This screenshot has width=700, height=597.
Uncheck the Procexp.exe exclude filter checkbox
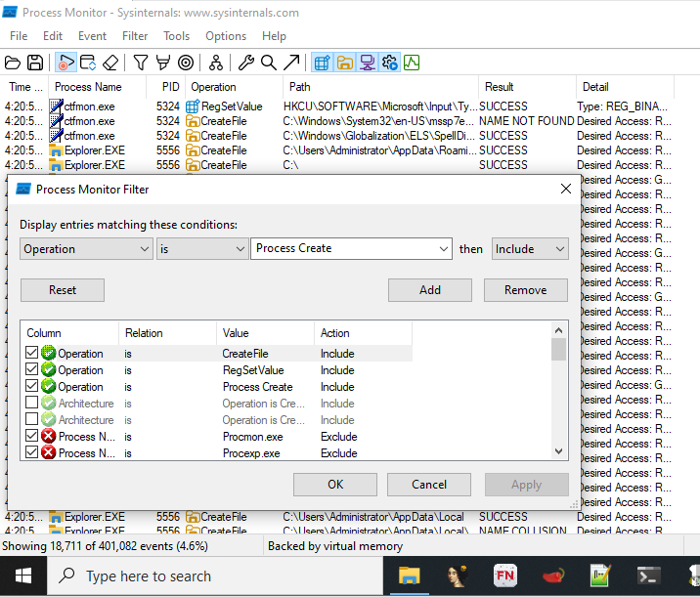[31, 452]
